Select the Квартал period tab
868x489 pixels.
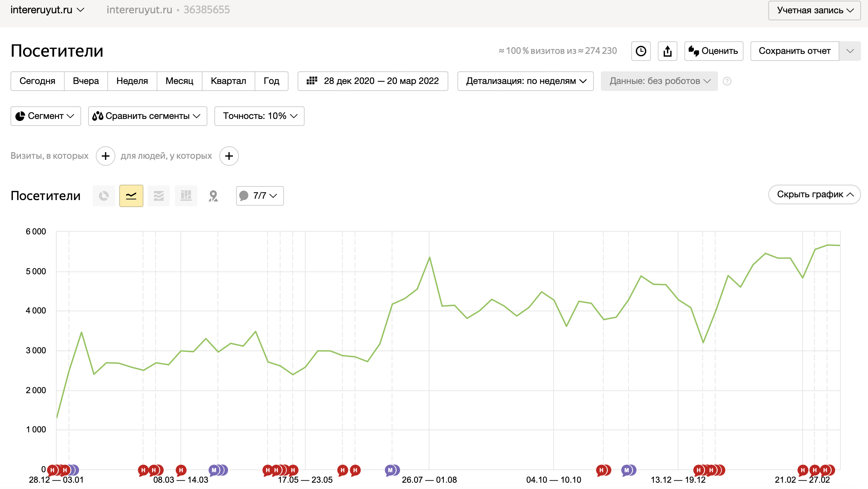click(x=228, y=81)
